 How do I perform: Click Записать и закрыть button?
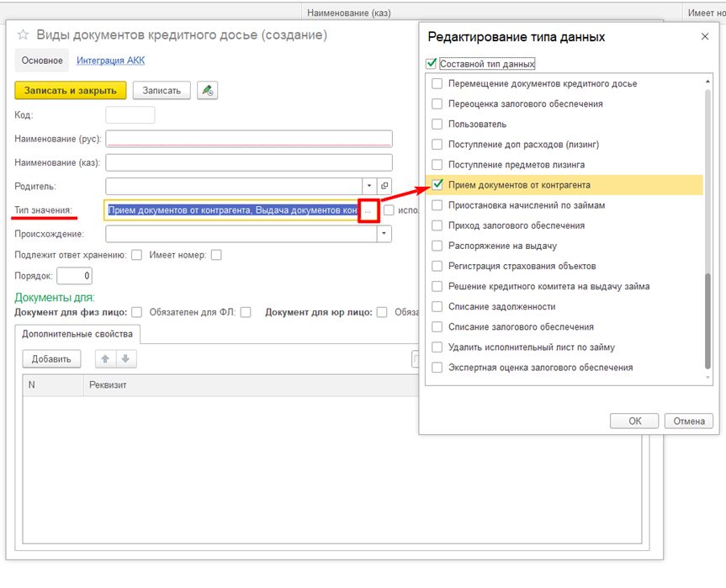71,90
